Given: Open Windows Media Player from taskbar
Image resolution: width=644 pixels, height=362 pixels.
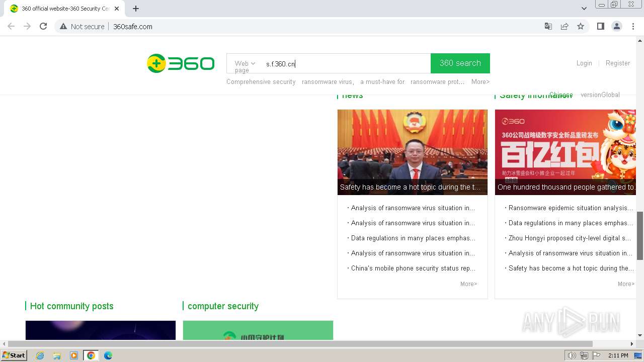Looking at the screenshot, I should (74, 355).
